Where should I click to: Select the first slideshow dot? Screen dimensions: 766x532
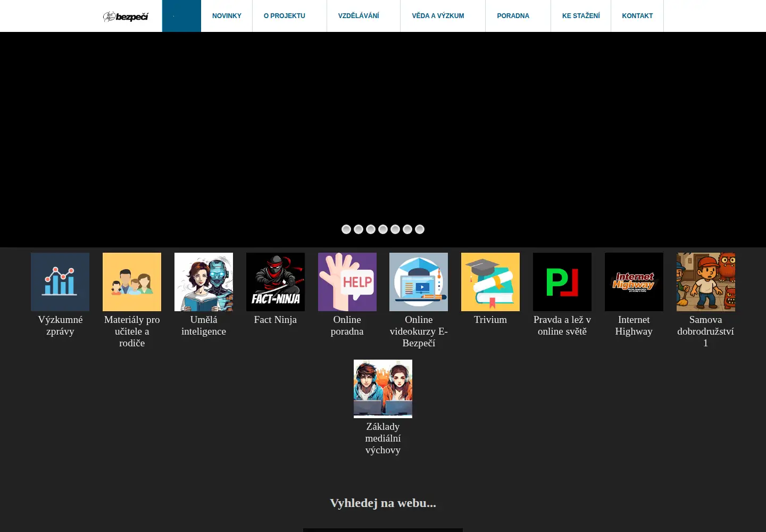coord(346,229)
